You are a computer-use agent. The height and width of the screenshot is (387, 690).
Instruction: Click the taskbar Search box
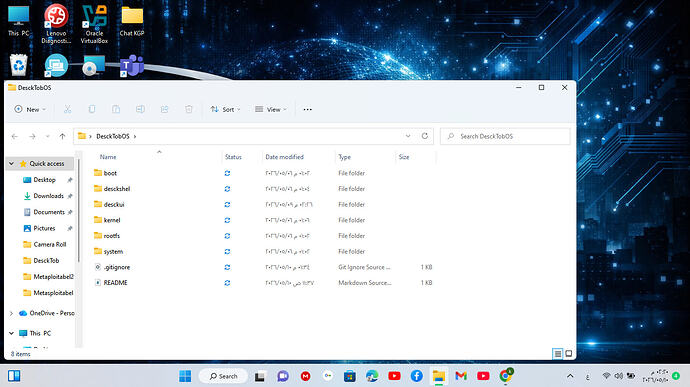point(223,376)
